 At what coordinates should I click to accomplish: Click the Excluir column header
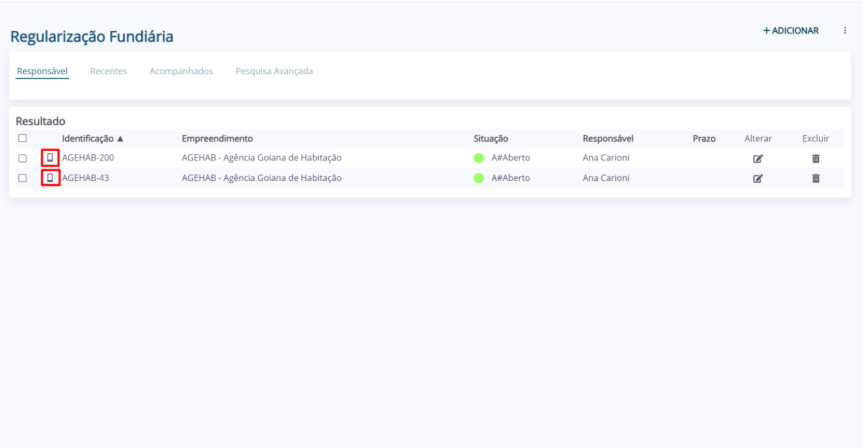(x=816, y=138)
